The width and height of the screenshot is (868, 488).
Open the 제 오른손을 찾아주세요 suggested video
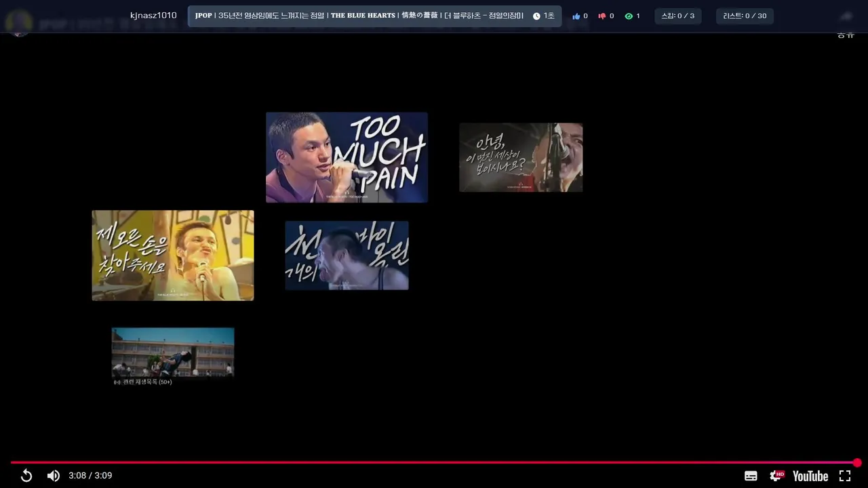[173, 256]
